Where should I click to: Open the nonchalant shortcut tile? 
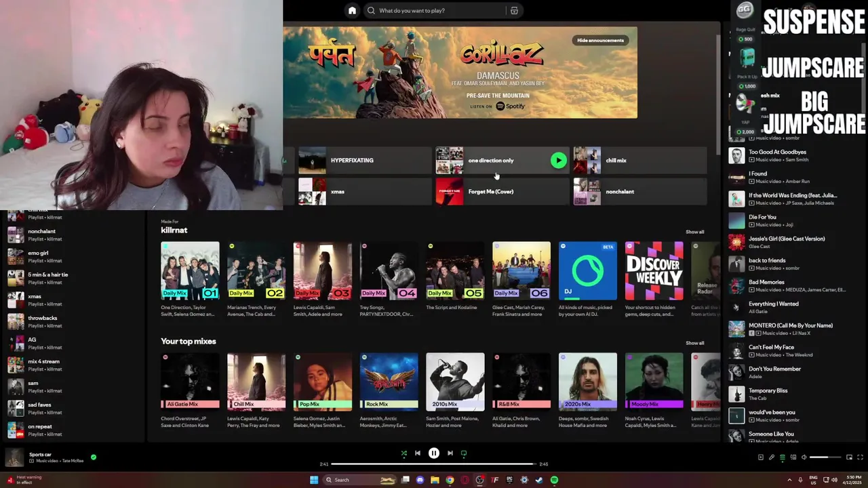640,192
